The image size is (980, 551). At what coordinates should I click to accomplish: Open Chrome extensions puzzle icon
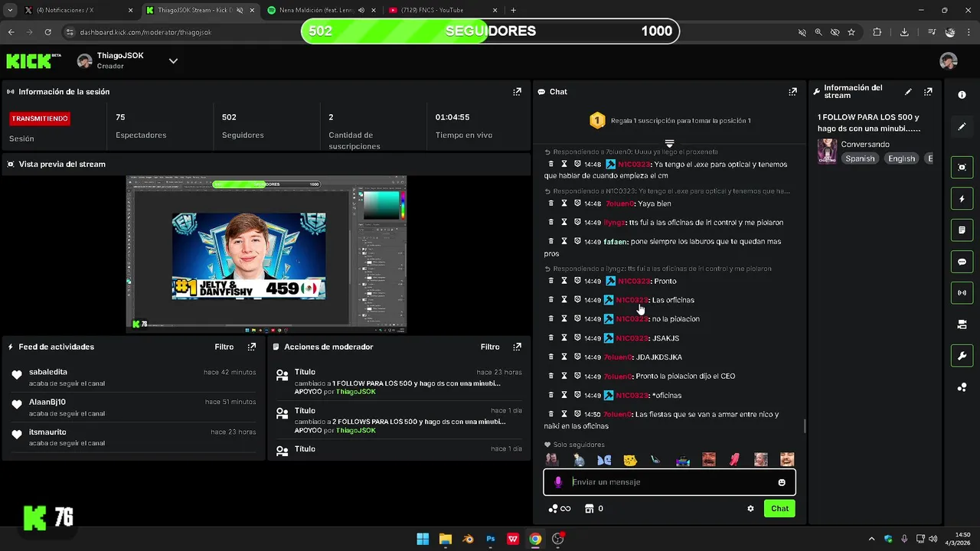pyautogui.click(x=877, y=32)
